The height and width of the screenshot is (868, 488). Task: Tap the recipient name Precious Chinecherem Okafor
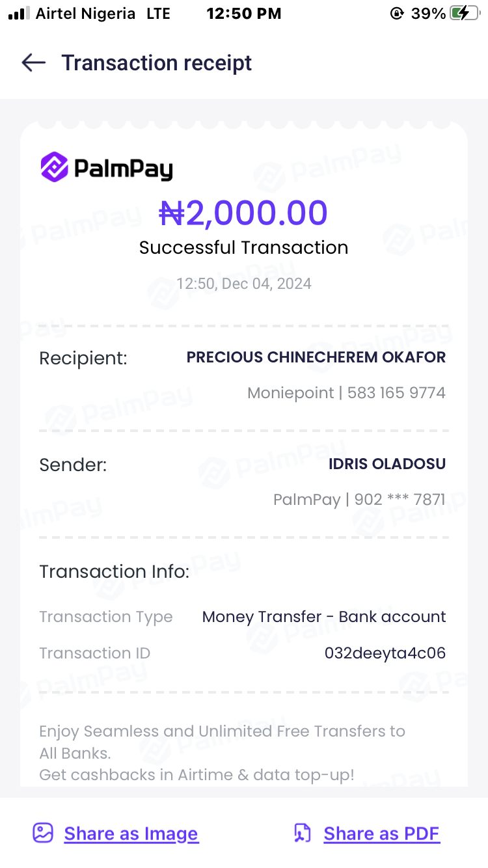pyautogui.click(x=316, y=357)
